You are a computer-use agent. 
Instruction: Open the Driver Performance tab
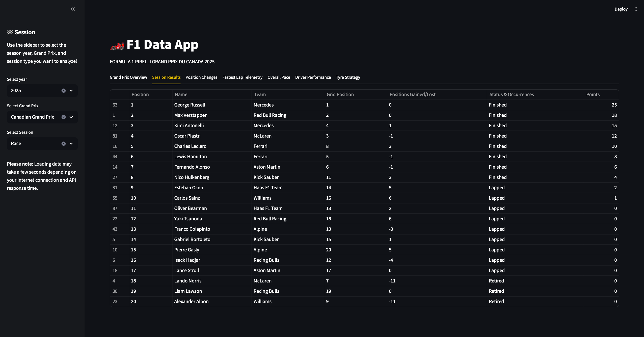point(313,77)
